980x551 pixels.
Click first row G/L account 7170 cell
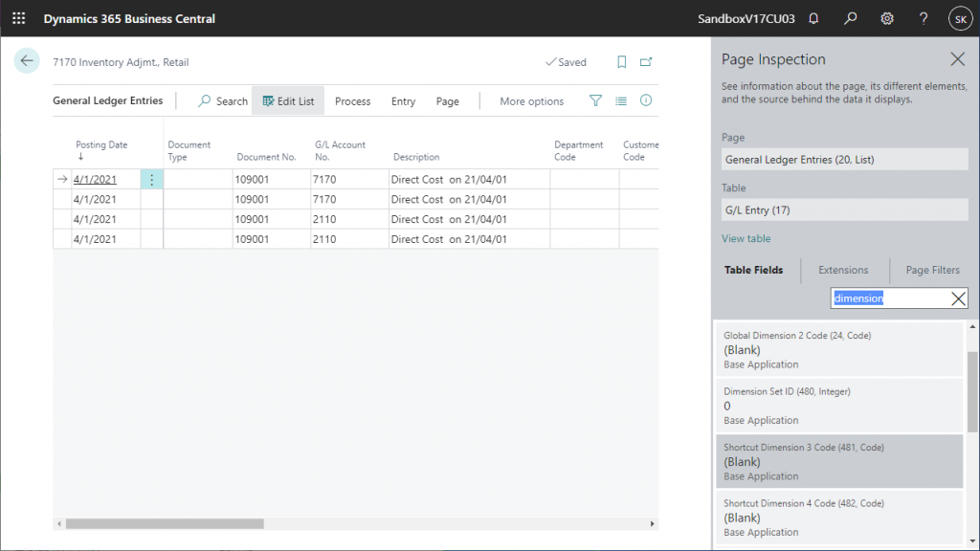(349, 179)
